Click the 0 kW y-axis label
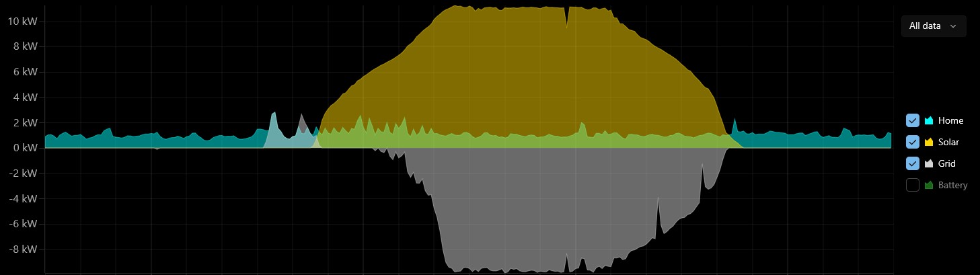The width and height of the screenshot is (980, 275). coord(25,148)
